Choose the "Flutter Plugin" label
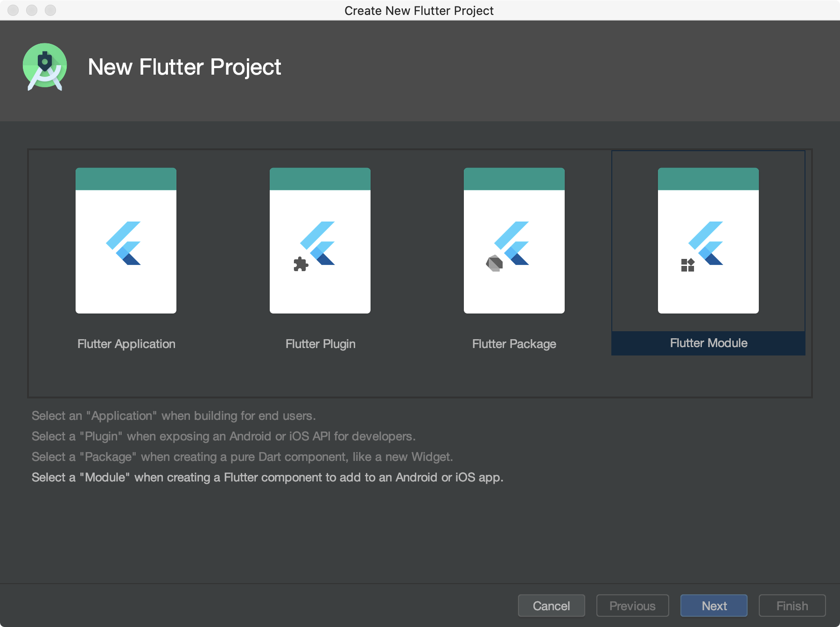840x627 pixels. (321, 344)
